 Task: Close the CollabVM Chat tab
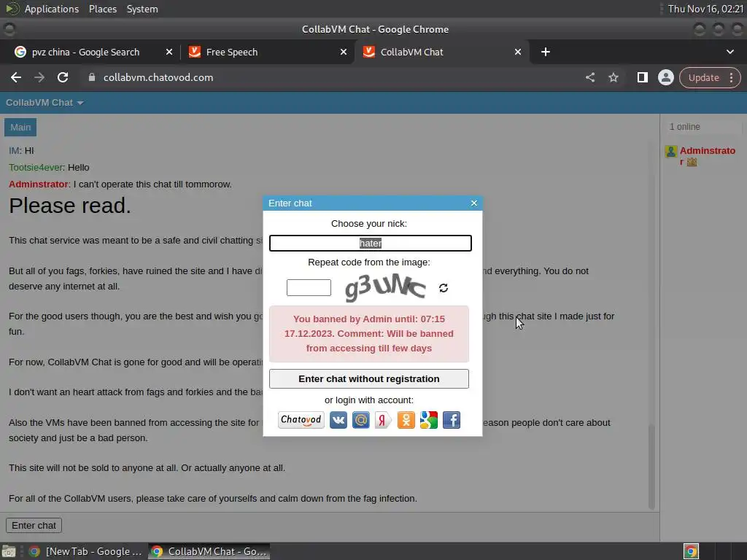point(518,52)
